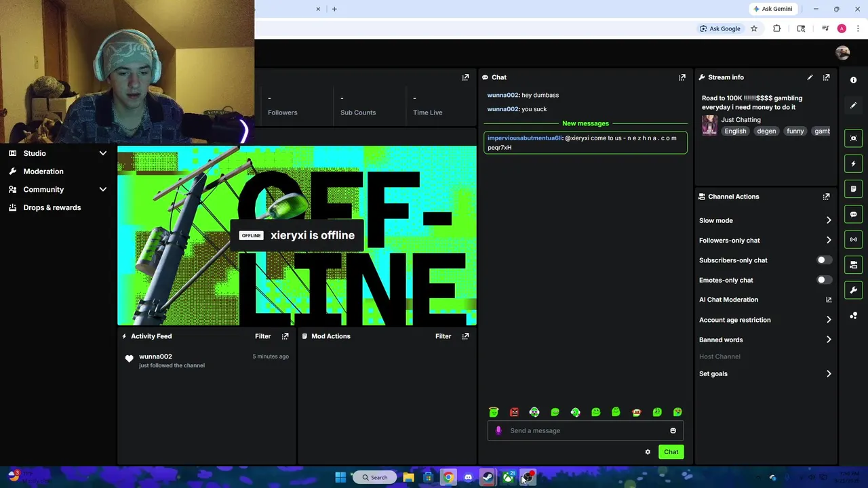Insert the angry red emote

[x=514, y=412]
